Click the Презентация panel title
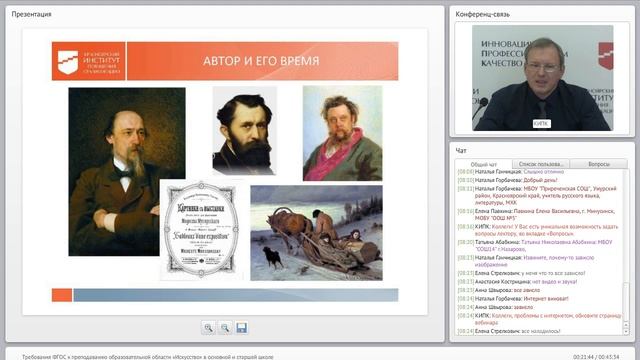640x360 pixels. click(31, 14)
